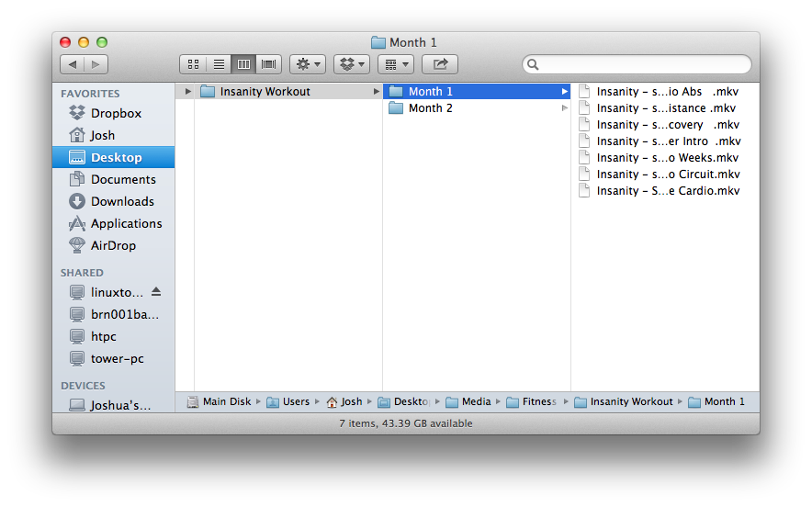Screen dimensions: 812x507
Task: Select the tower-pc shared computer
Action: point(113,358)
